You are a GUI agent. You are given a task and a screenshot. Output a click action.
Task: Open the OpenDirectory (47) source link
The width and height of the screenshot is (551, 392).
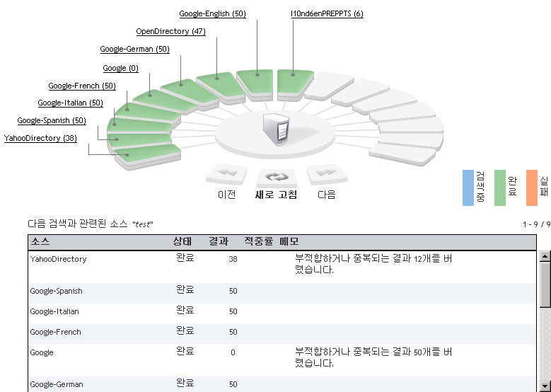point(170,32)
